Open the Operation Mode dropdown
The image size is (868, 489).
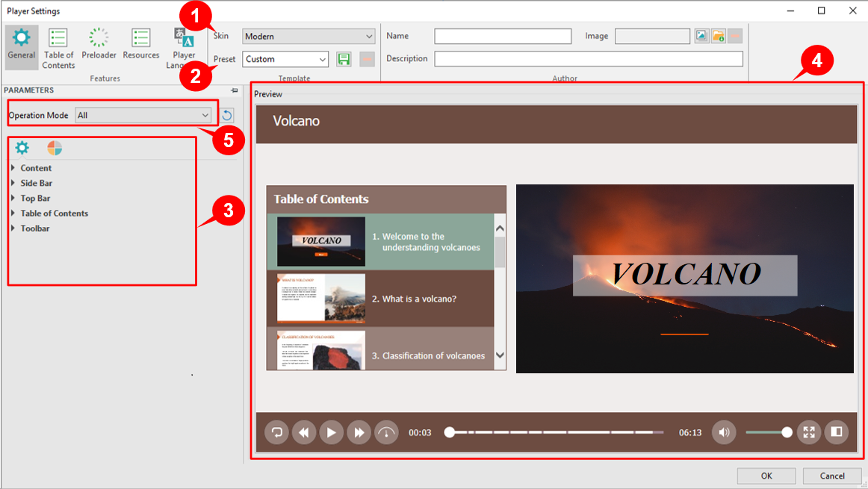coord(143,115)
